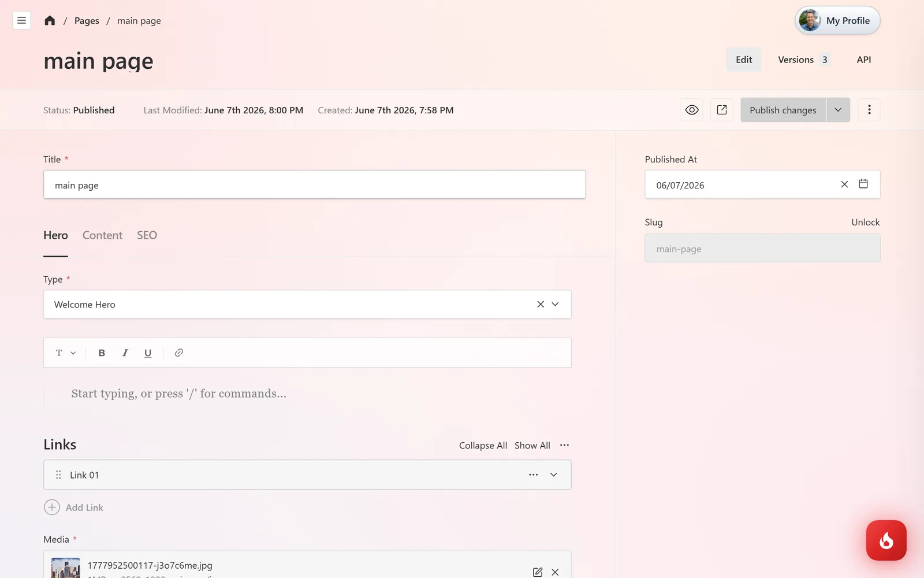Viewport: 924px width, 578px height.
Task: Click the plus icon to add a link
Action: tap(52, 507)
